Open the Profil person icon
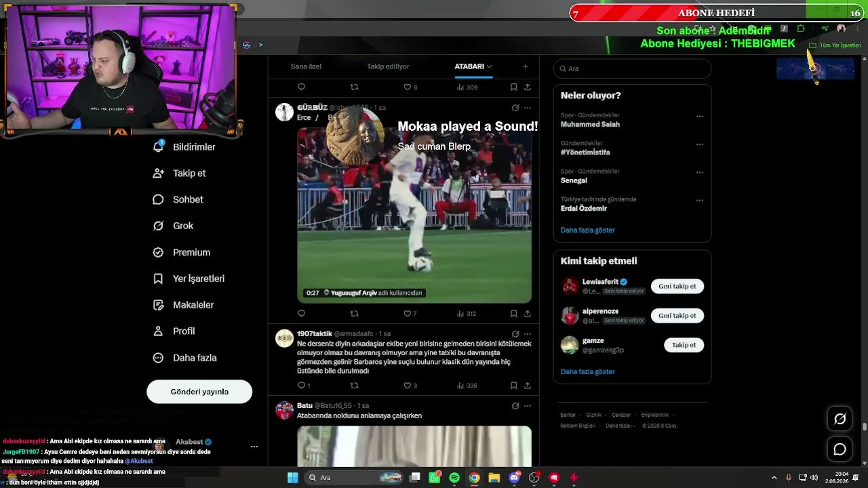 [158, 331]
